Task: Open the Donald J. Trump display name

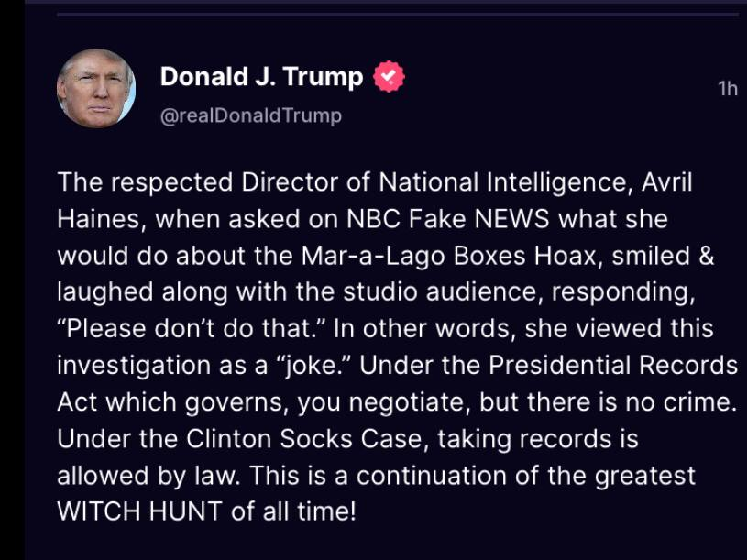Action: click(x=261, y=77)
